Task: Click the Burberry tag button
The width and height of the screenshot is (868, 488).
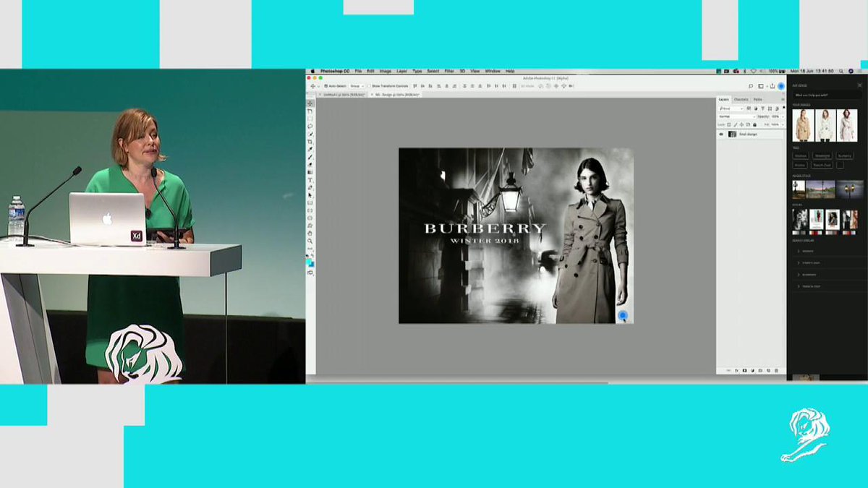Action: [845, 155]
